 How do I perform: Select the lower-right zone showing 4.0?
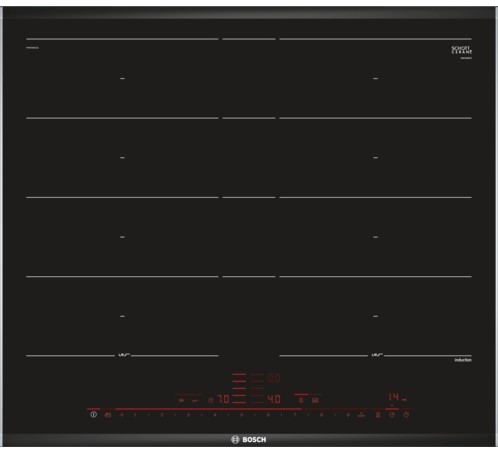(x=274, y=399)
